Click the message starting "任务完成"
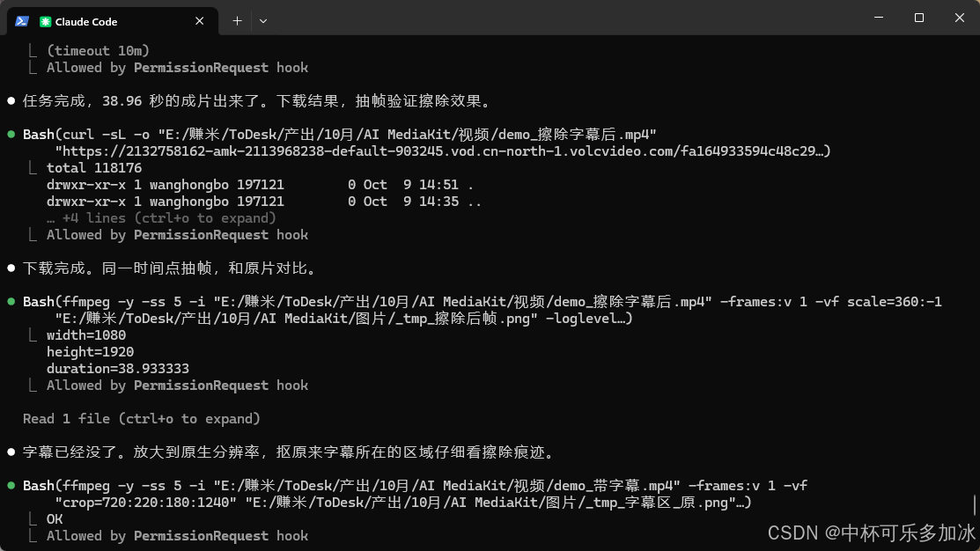The image size is (980, 551). coord(258,101)
